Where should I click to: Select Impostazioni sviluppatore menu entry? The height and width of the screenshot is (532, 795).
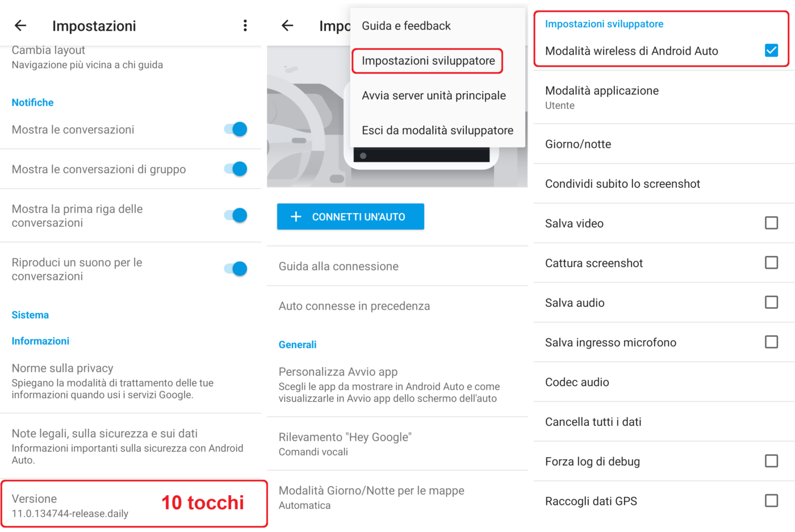click(428, 61)
